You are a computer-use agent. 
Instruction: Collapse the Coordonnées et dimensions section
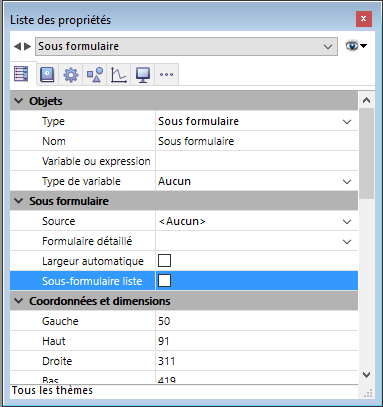pos(19,301)
